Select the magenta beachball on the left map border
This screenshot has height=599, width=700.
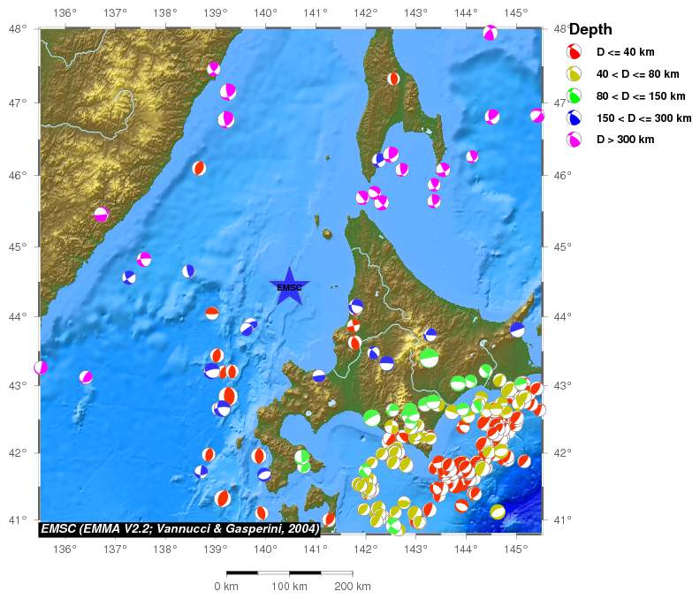pos(41,368)
